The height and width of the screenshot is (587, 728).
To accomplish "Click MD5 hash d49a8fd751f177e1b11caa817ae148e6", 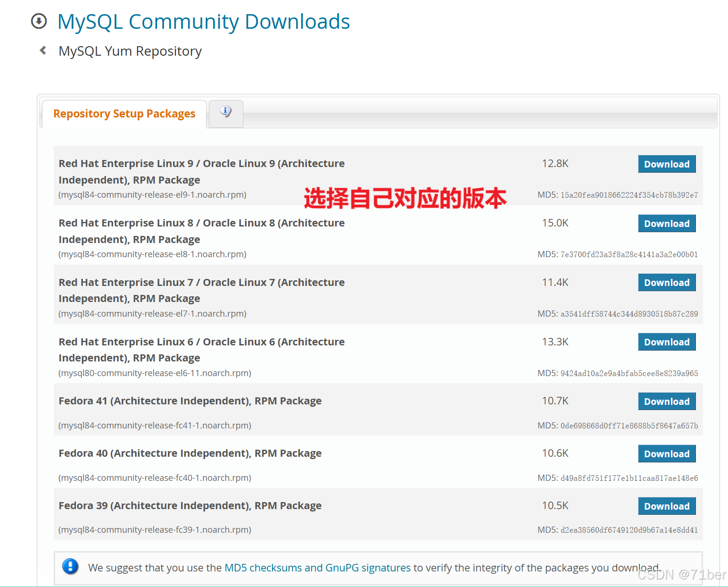I will (629, 478).
